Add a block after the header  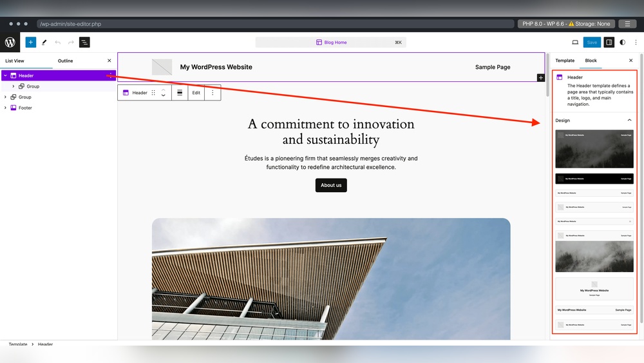coord(540,78)
